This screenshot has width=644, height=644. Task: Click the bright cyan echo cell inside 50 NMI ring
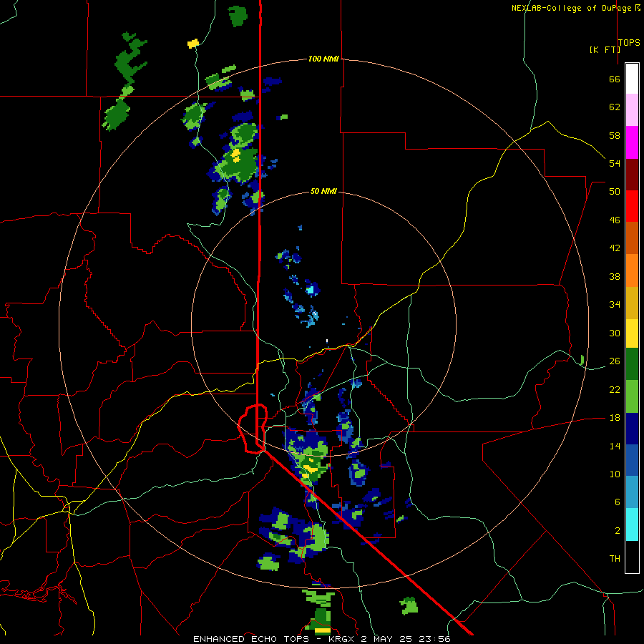(x=311, y=291)
